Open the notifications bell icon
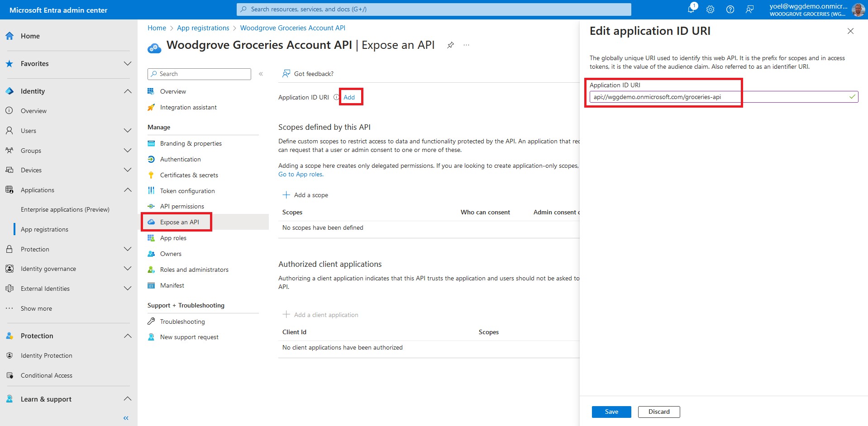 coord(691,9)
